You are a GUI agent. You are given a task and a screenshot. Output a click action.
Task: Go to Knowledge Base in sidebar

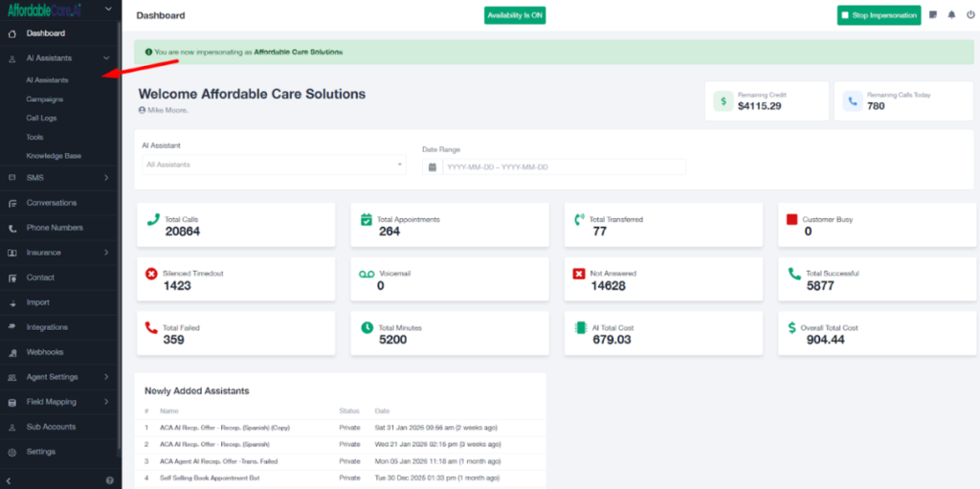coord(54,156)
